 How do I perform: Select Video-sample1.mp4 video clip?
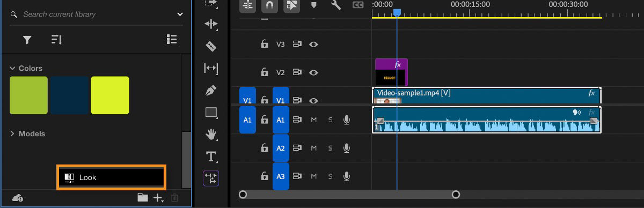487,95
